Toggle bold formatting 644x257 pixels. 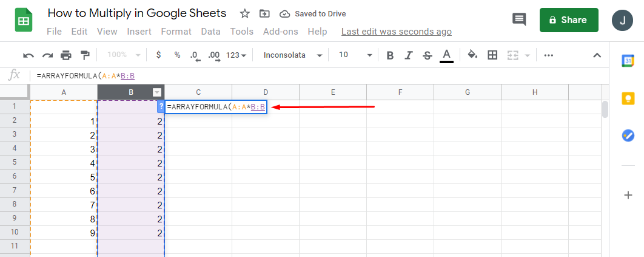(390, 55)
